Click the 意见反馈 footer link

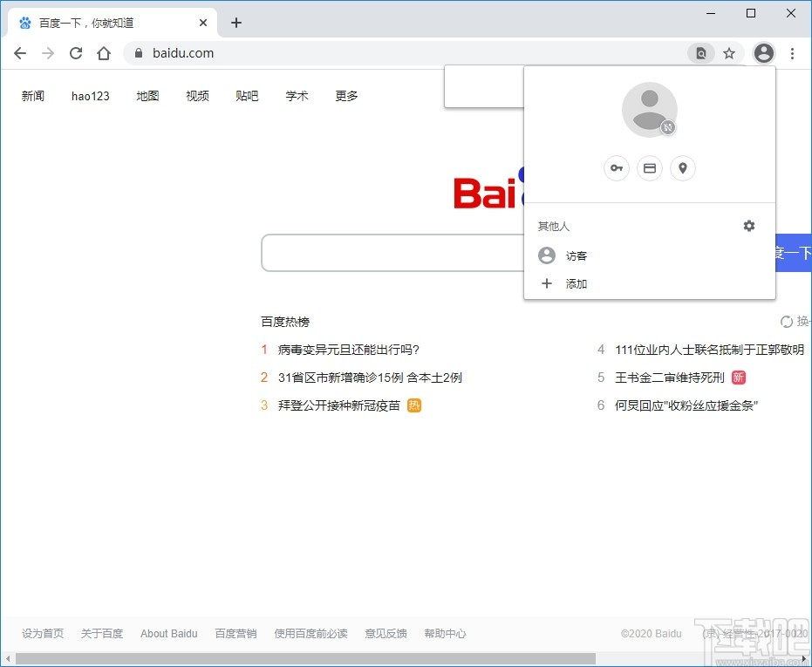coord(386,633)
